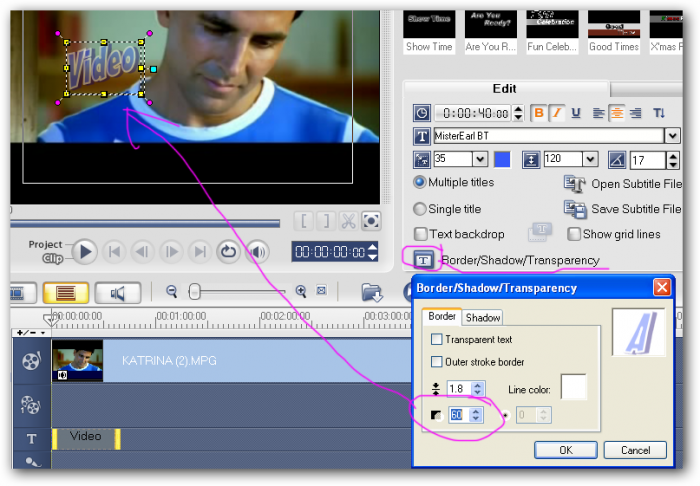
Task: Open the track manager +/- dropdown
Action: 31,333
